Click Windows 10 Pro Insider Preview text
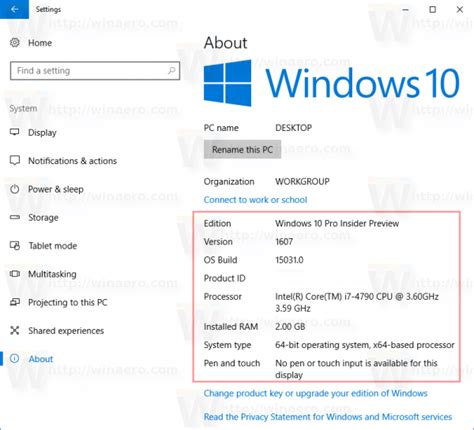Screen dimensions: 474x430 pos(337,223)
